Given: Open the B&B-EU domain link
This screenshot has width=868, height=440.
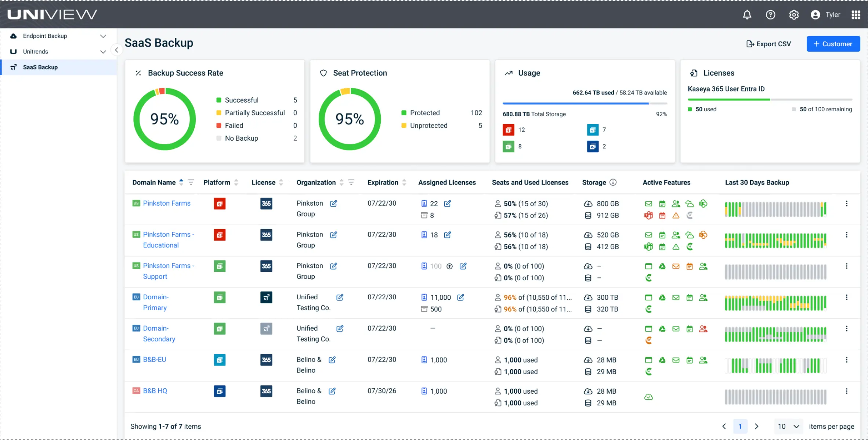Looking at the screenshot, I should coord(155,360).
